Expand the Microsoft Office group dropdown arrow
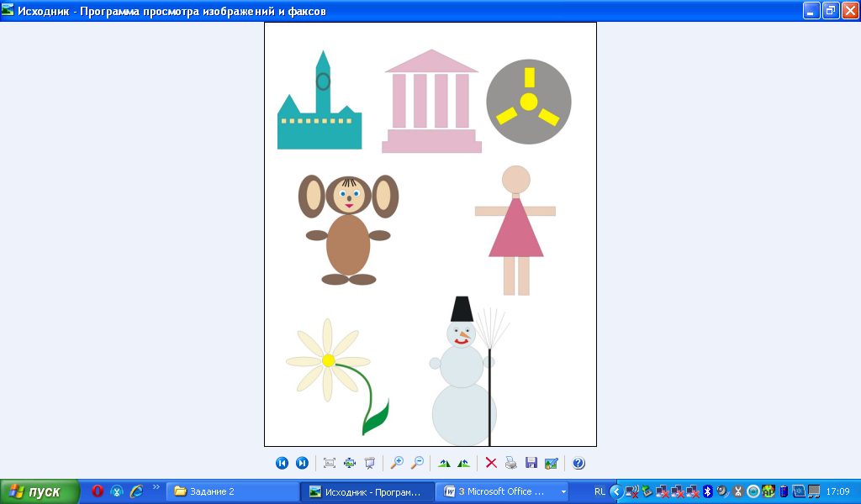This screenshot has width=861, height=504. pos(563,492)
